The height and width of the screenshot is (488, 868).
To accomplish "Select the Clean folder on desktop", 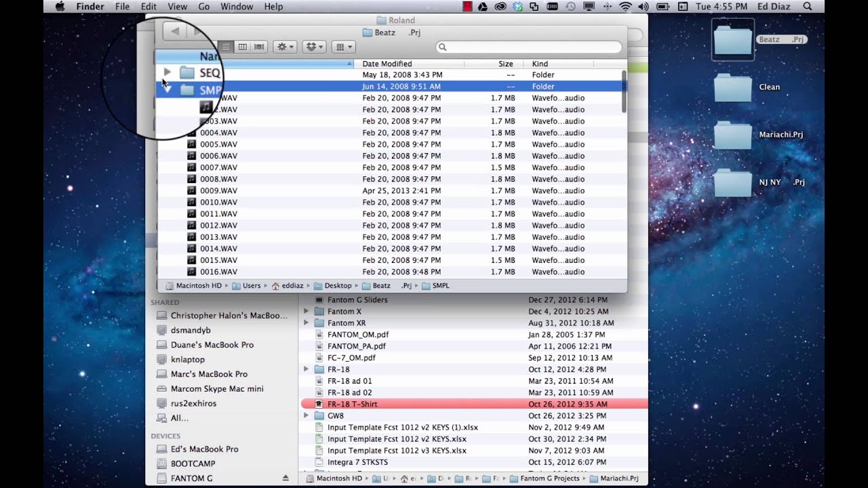I will coord(733,87).
